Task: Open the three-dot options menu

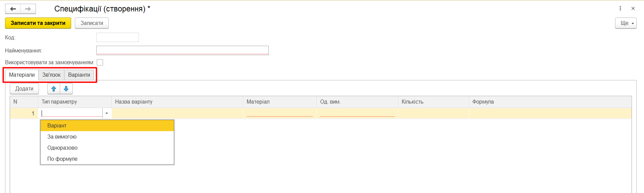Action: pyautogui.click(x=620, y=8)
